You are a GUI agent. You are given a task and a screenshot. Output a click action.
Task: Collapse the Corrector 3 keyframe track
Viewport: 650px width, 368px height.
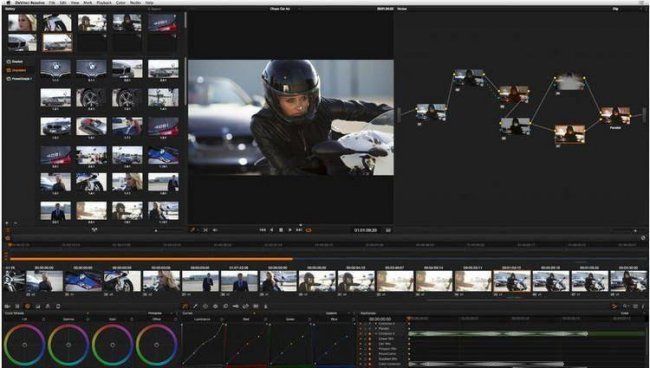376,334
